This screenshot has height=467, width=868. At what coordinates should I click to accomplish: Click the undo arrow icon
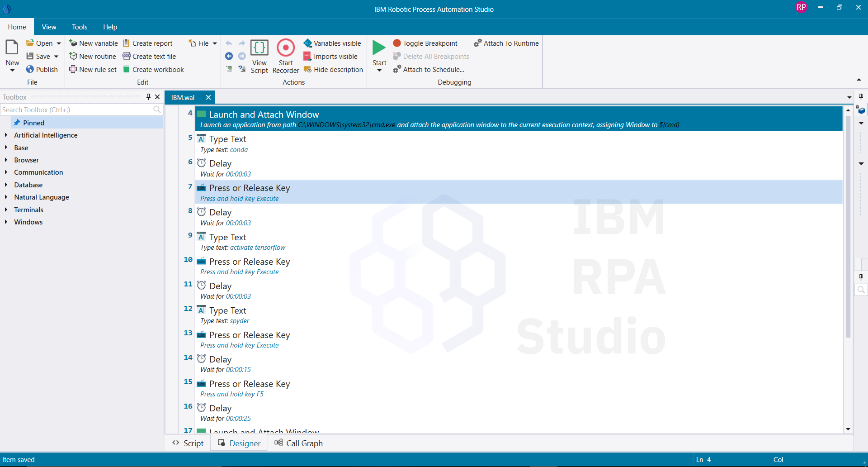pos(229,43)
